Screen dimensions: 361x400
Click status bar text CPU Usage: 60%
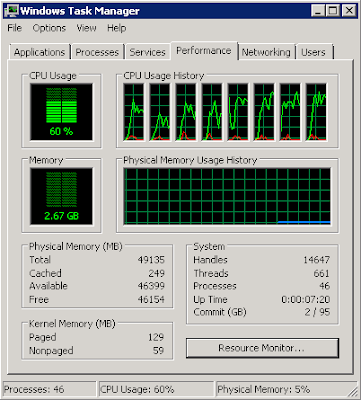137,390
